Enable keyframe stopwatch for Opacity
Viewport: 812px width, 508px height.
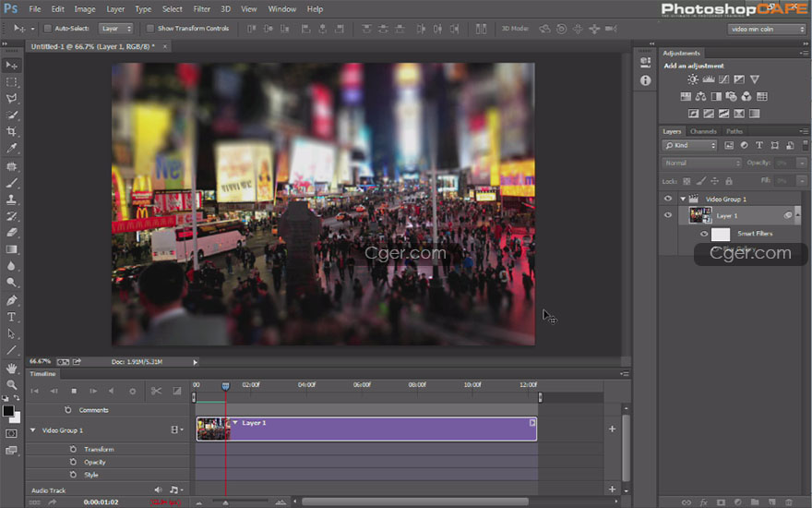click(x=73, y=461)
